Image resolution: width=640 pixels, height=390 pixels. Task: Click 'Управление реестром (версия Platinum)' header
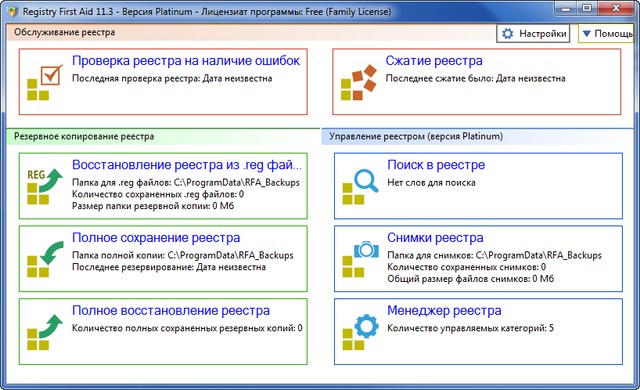[x=416, y=136]
